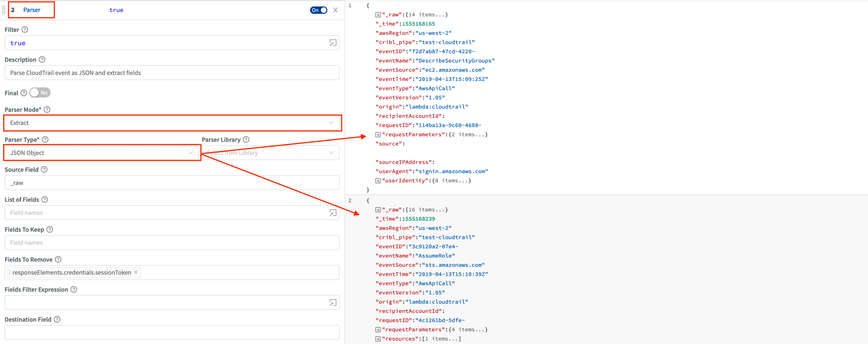868x344 pixels.
Task: Click the help icon beside Description
Action: [x=42, y=60]
